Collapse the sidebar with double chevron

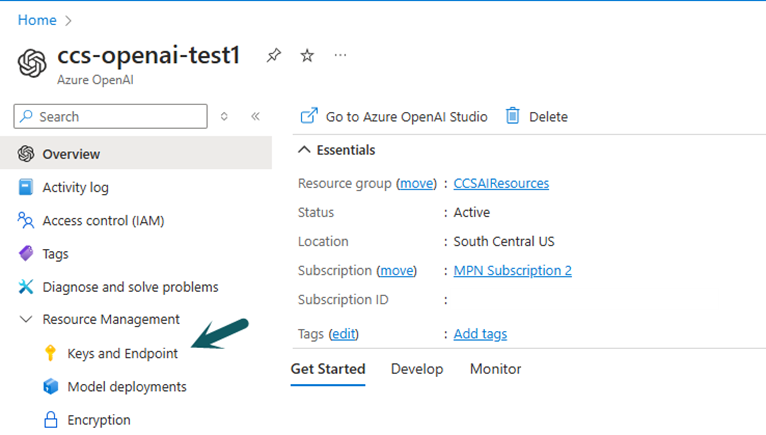(255, 116)
